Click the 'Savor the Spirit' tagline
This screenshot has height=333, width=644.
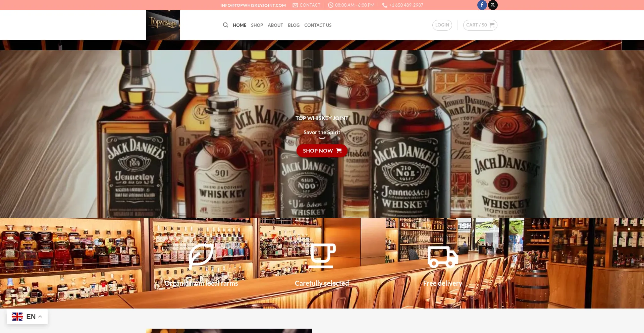pyautogui.click(x=322, y=132)
